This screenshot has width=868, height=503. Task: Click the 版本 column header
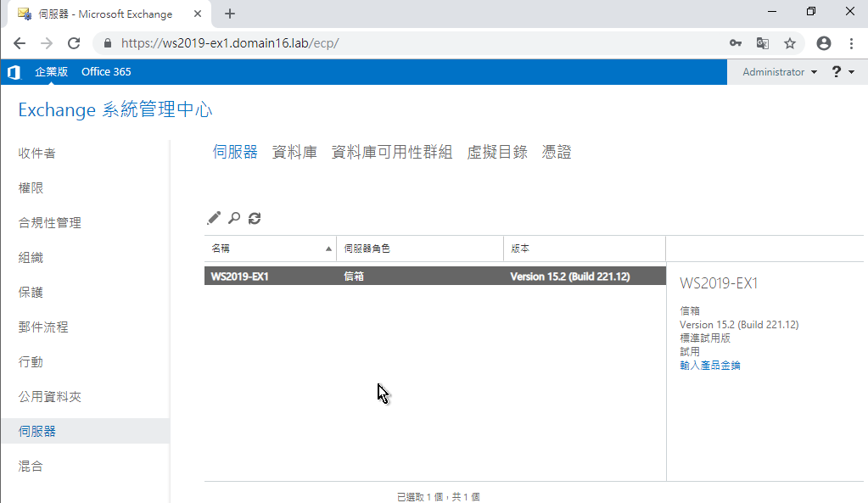[585, 249]
